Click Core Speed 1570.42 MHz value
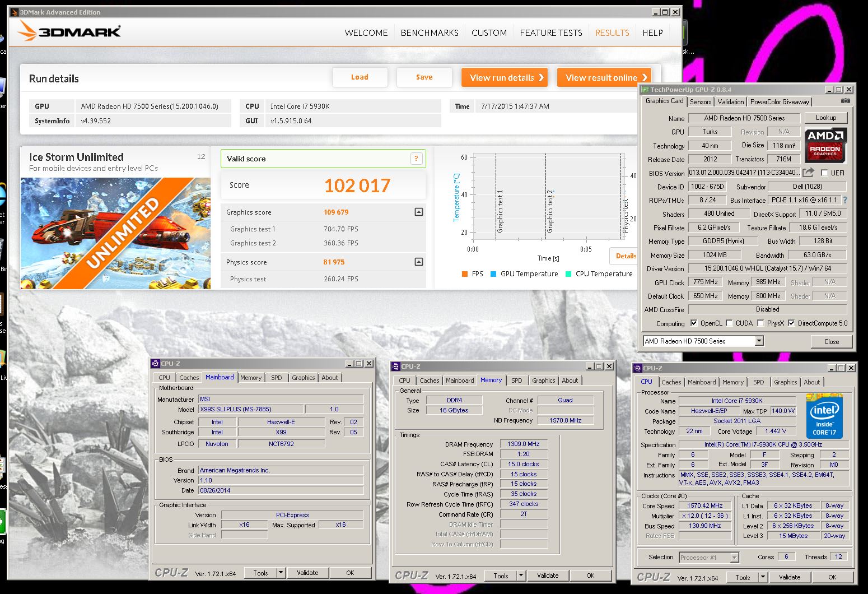The image size is (868, 594). tap(705, 505)
